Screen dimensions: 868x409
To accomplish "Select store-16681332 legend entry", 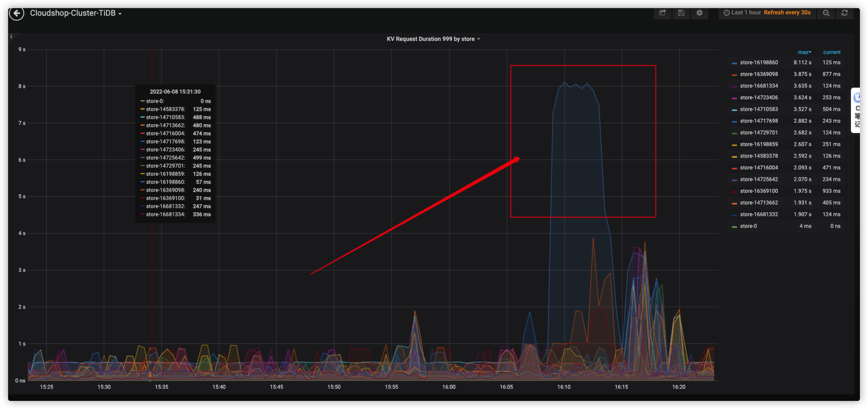I will tap(759, 214).
